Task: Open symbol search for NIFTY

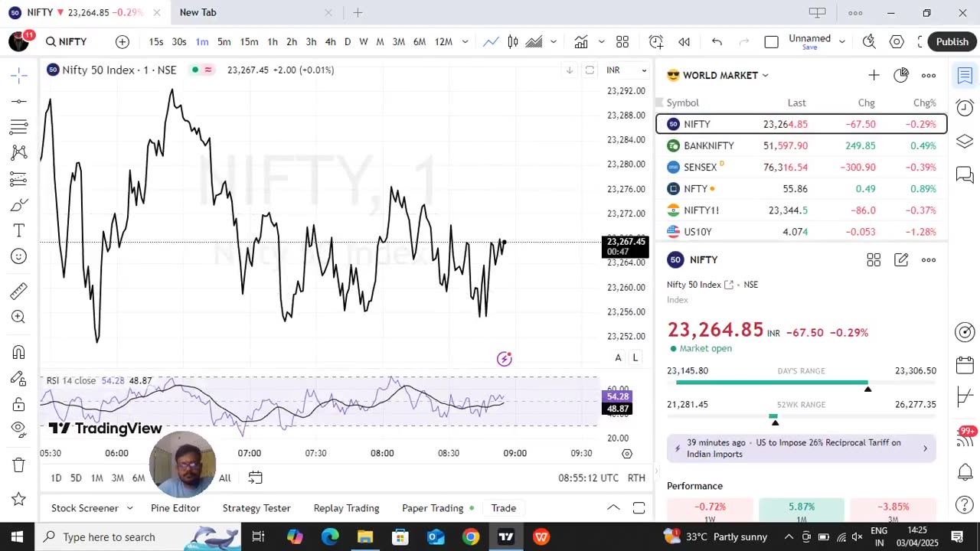Action: (66, 41)
